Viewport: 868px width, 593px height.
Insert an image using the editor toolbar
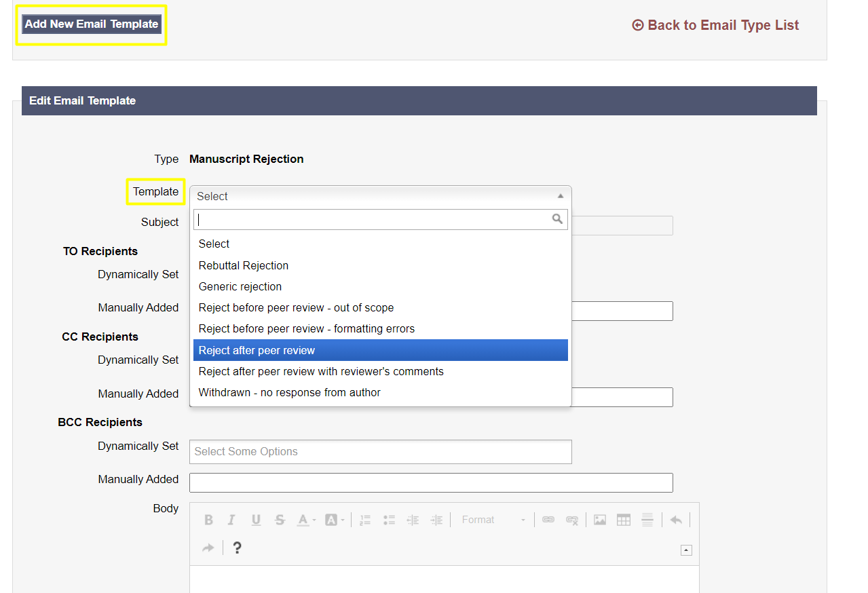click(x=600, y=520)
